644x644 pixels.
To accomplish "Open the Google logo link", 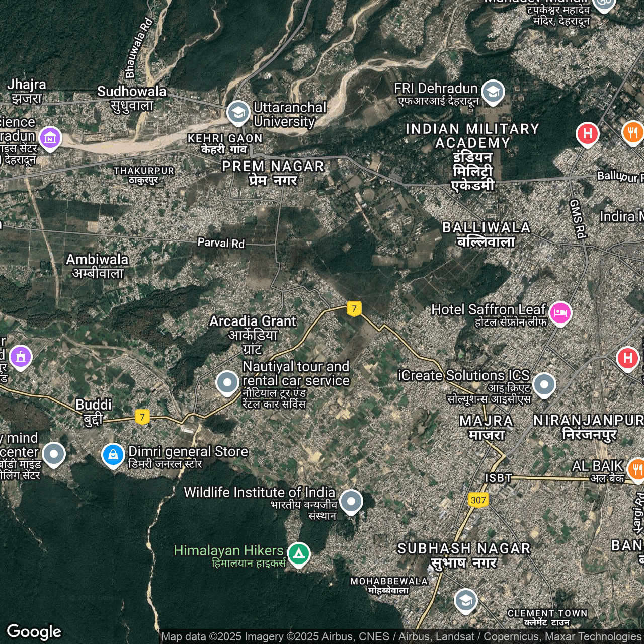I will click(34, 631).
